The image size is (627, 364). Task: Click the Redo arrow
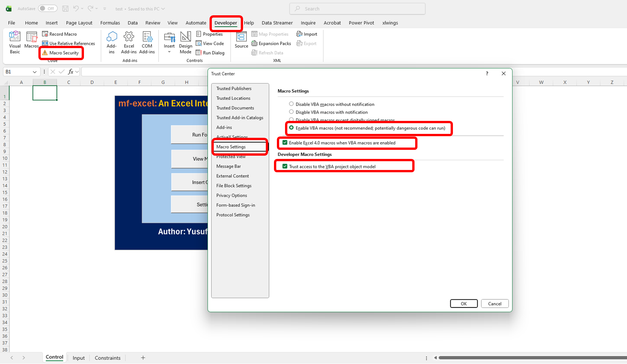[90, 9]
